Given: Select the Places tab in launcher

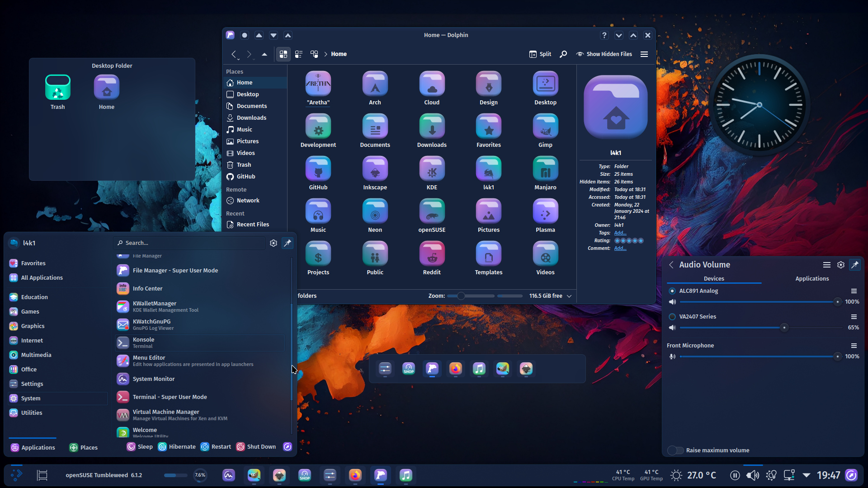Looking at the screenshot, I should [x=84, y=448].
